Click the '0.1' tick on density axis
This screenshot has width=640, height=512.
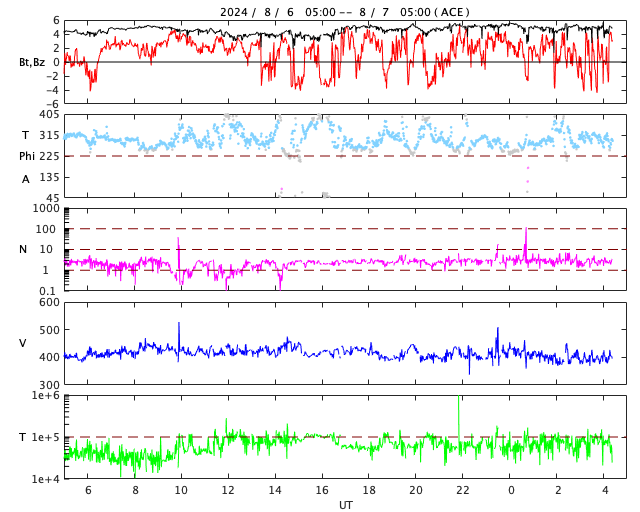click(x=48, y=291)
